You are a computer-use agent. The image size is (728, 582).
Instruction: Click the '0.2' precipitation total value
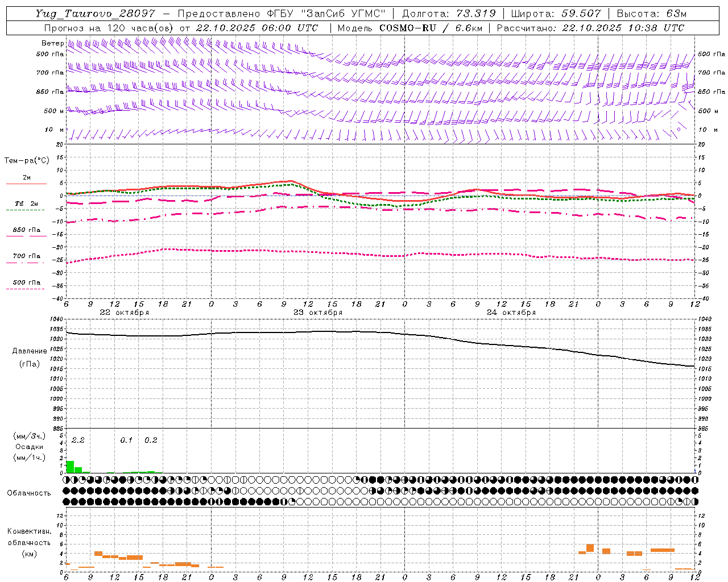coord(151,440)
